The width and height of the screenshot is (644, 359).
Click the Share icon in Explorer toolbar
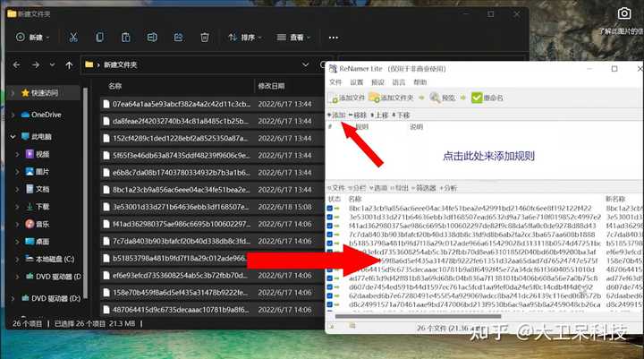pyautogui.click(x=178, y=38)
